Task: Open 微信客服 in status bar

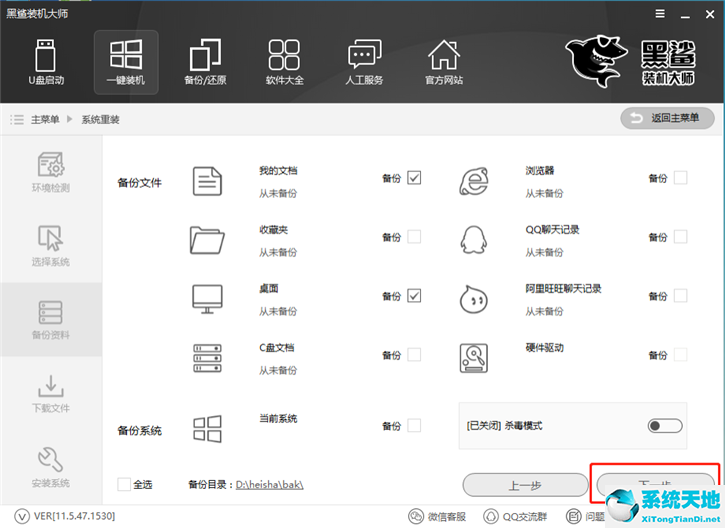Action: pos(437,516)
